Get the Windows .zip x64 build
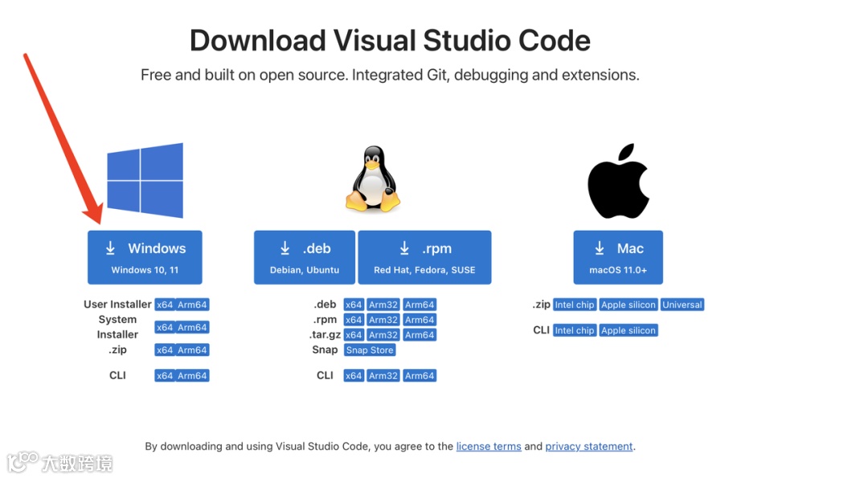Image resolution: width=868 pixels, height=479 pixels. pyautogui.click(x=165, y=350)
